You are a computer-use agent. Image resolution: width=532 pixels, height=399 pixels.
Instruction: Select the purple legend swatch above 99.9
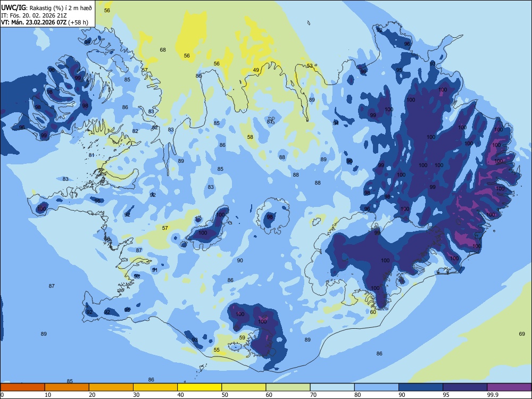[x=509, y=387]
